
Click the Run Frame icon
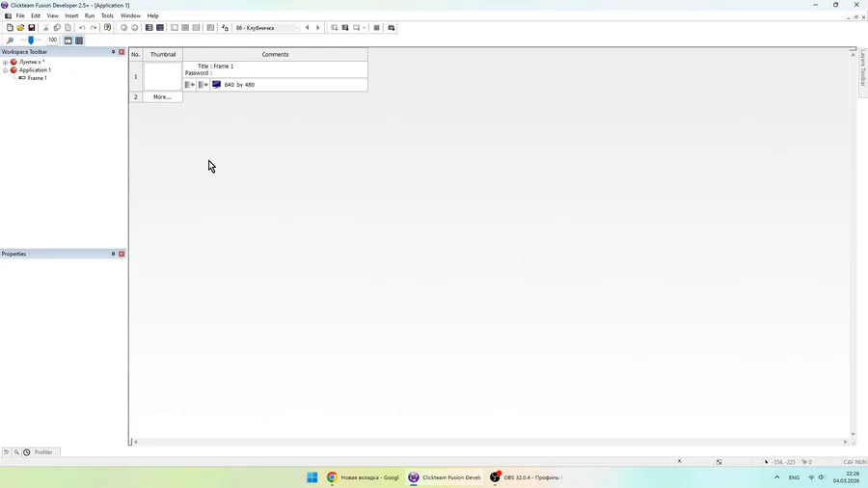point(356,28)
